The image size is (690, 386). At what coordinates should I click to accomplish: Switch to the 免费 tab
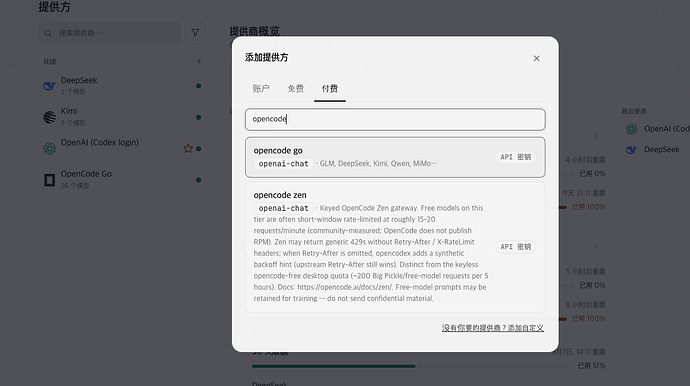coord(296,88)
